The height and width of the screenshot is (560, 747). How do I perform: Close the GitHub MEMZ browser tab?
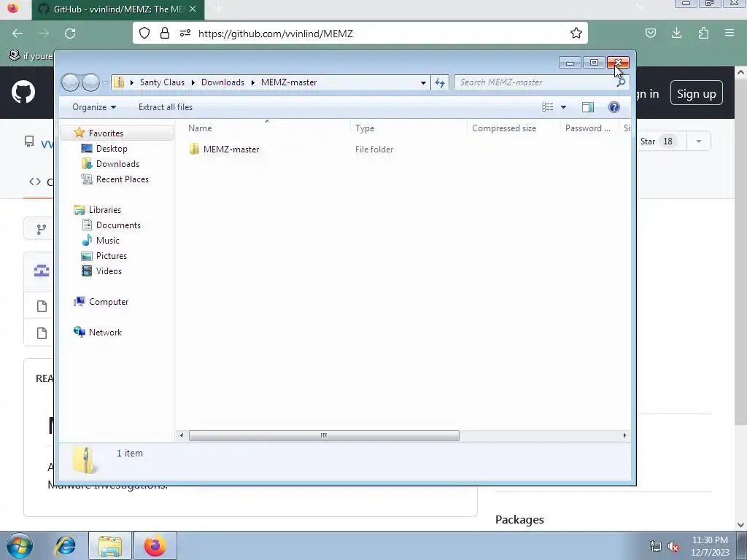tap(193, 9)
